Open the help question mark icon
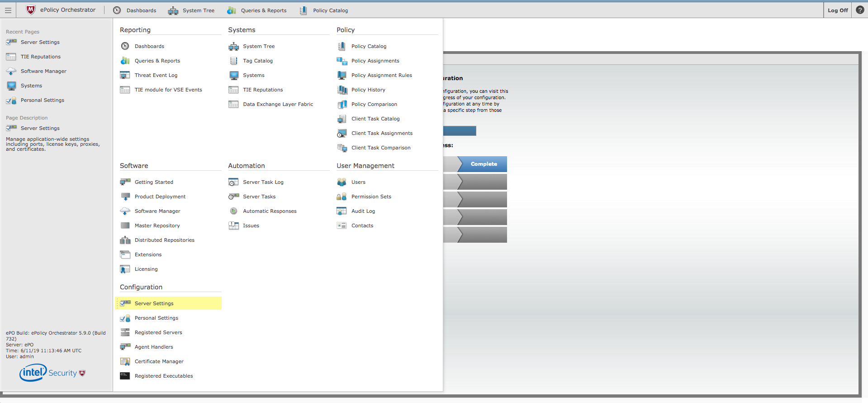This screenshot has width=868, height=403. (x=860, y=10)
